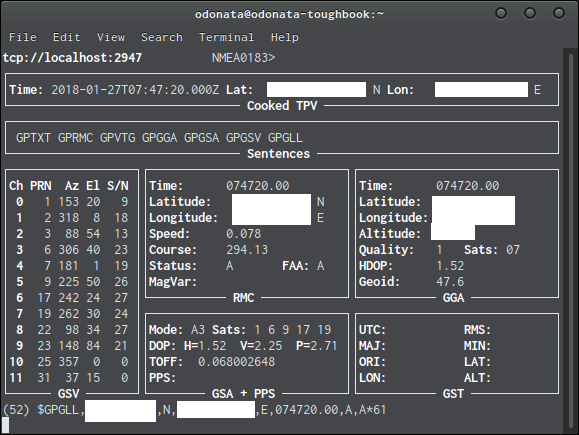The height and width of the screenshot is (435, 579).
Task: Click the middle round window button
Action: (x=530, y=13)
